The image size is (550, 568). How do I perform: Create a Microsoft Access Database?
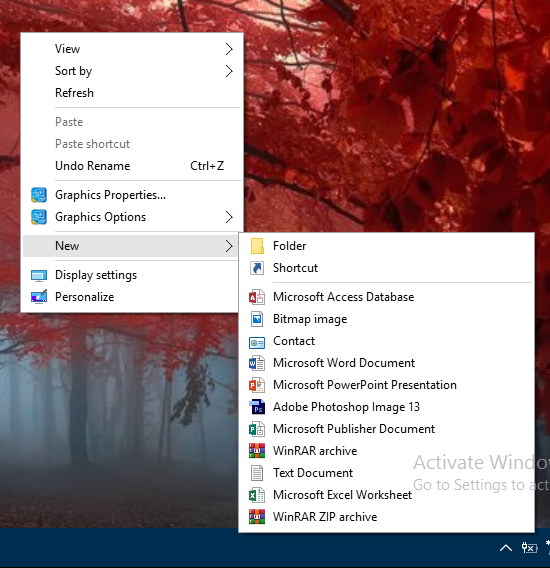pos(387,297)
